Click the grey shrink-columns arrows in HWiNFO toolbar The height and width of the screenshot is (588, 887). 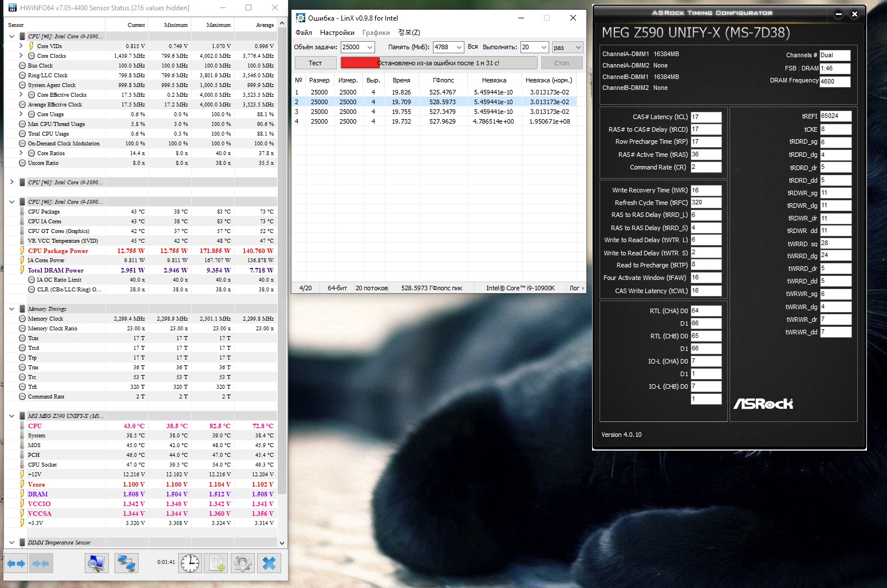tap(40, 563)
